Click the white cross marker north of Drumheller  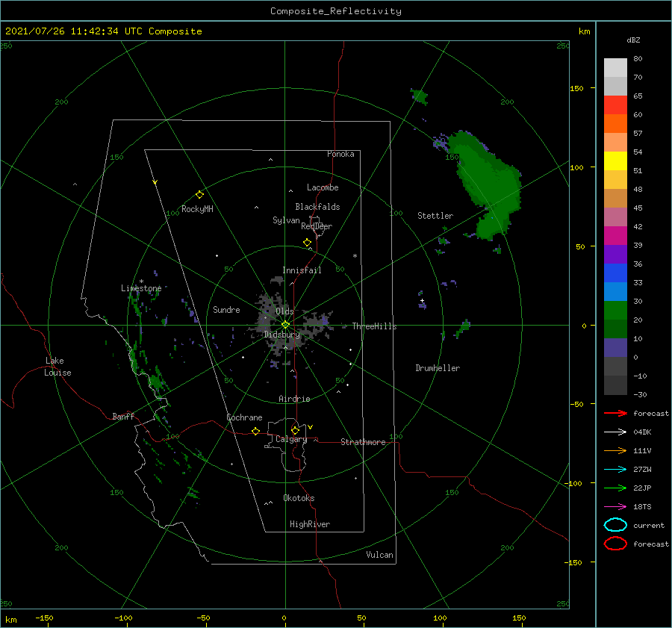[x=422, y=300]
